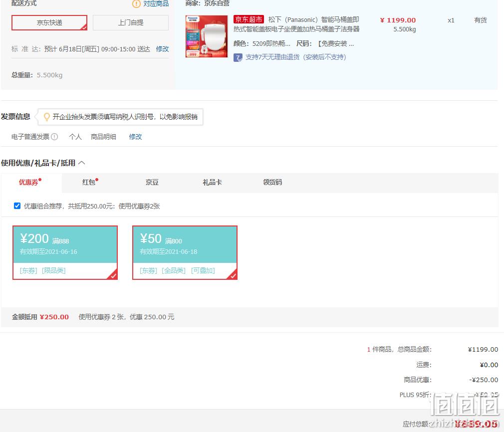Click the 京东超市 red badge

point(249,19)
